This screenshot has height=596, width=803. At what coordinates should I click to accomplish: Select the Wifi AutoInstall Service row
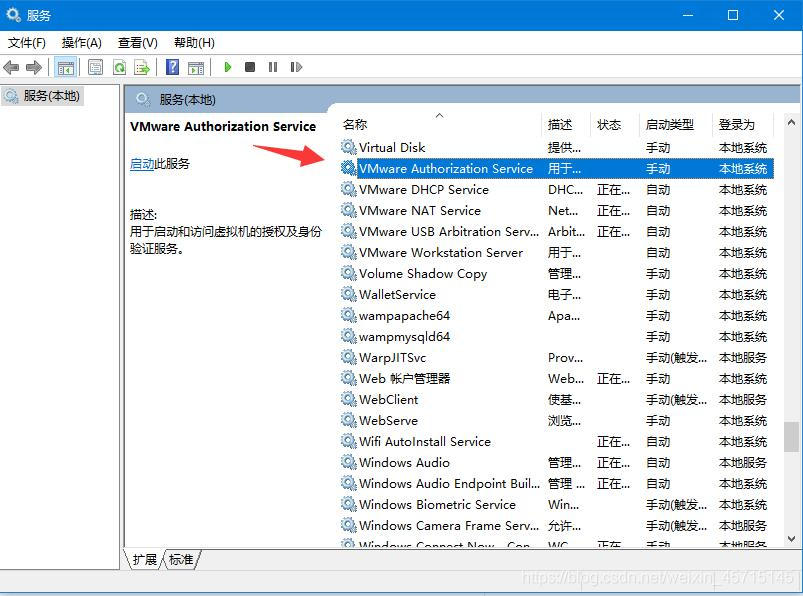point(557,441)
